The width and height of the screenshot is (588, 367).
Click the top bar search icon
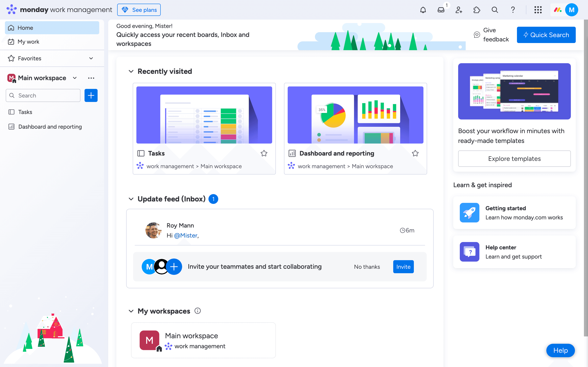pos(495,10)
